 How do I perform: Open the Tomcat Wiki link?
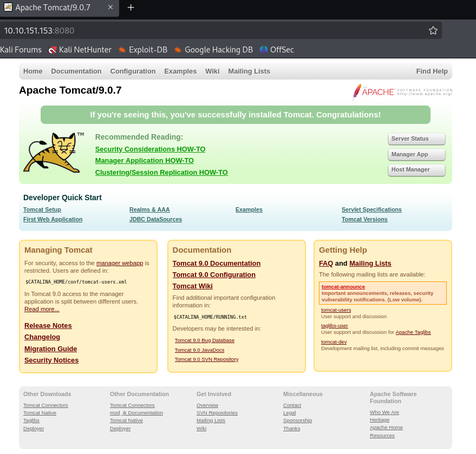pos(192,286)
